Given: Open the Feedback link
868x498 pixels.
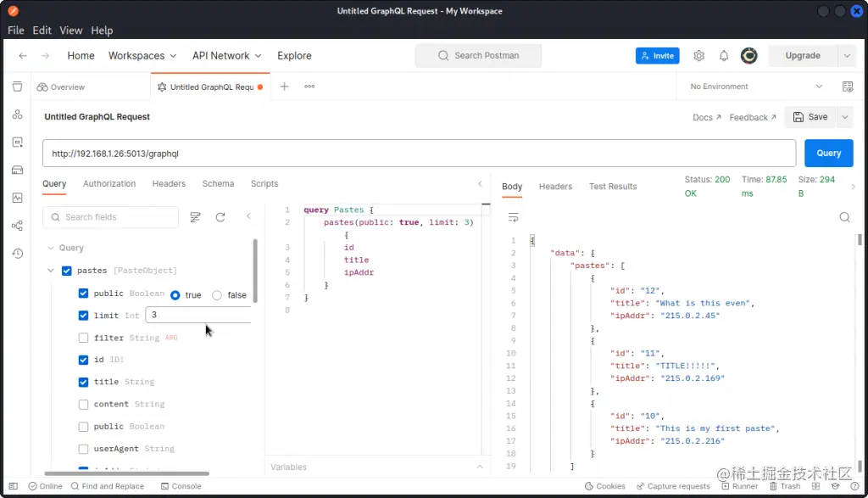Looking at the screenshot, I should tap(753, 117).
